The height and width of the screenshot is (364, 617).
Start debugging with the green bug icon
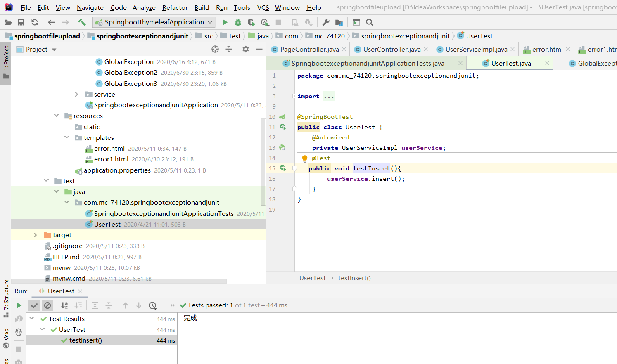(x=238, y=22)
